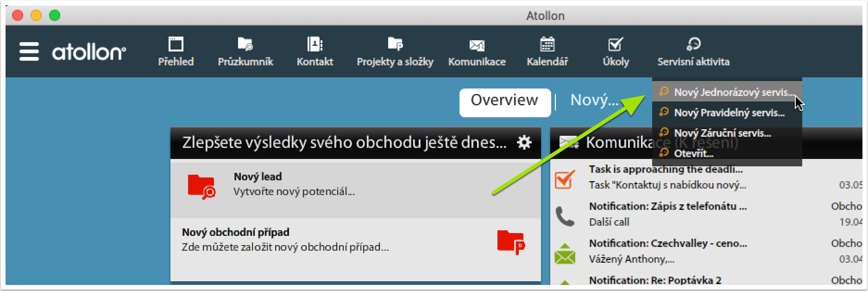
Task: Switch to the Nový... tab
Action: point(594,100)
